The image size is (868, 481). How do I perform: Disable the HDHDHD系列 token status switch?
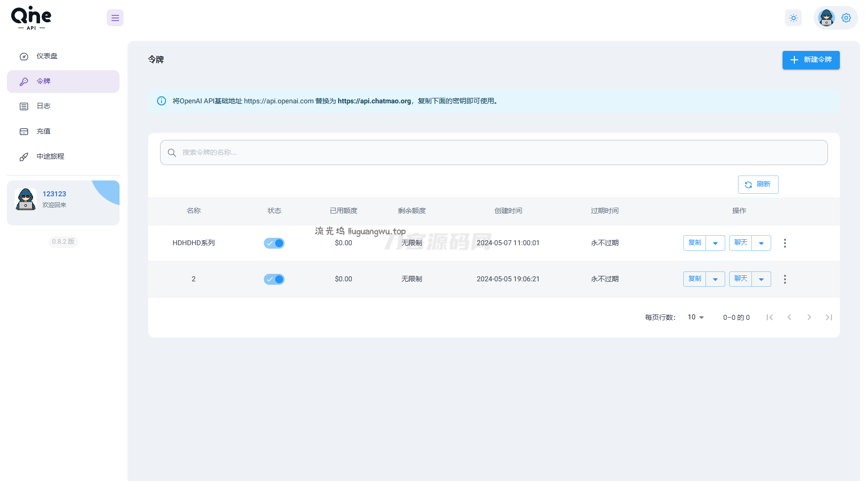pyautogui.click(x=274, y=243)
